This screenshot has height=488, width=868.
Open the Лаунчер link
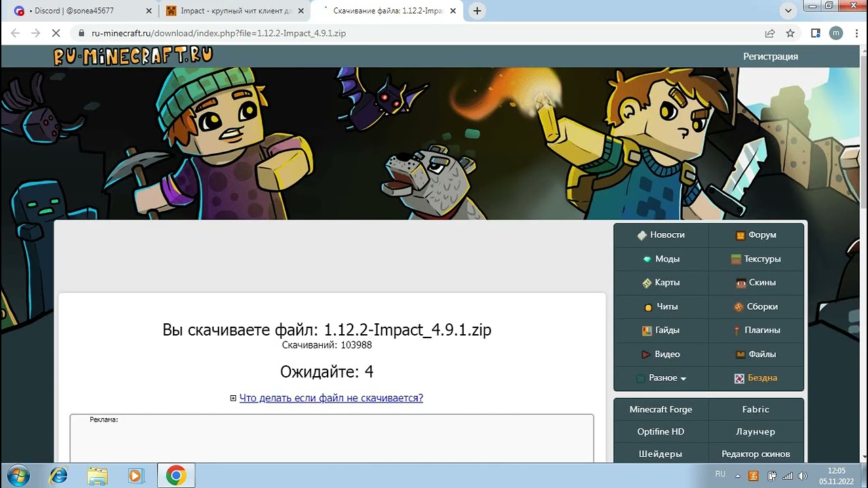(755, 432)
